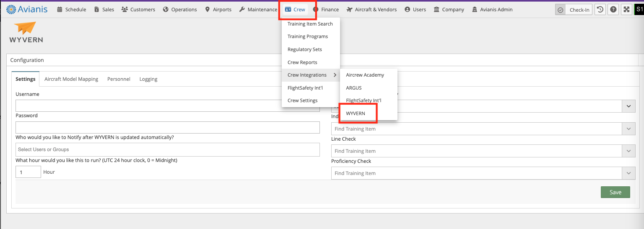Open help via question mark icon
644x229 pixels.
(613, 10)
